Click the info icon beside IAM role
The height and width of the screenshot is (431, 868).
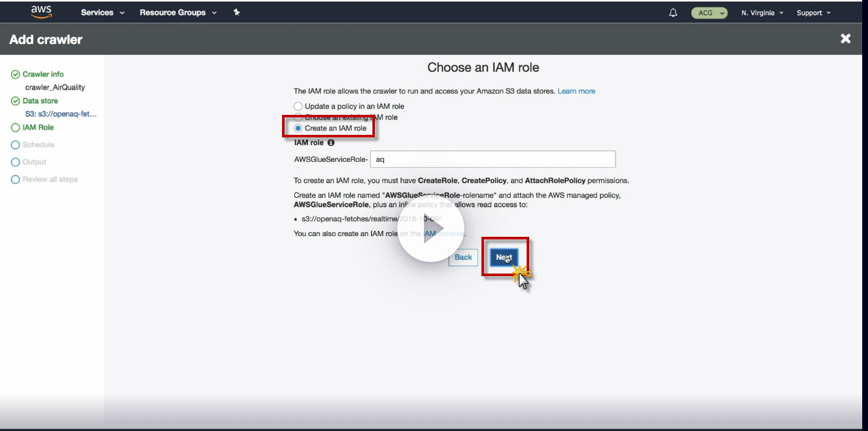[x=331, y=143]
